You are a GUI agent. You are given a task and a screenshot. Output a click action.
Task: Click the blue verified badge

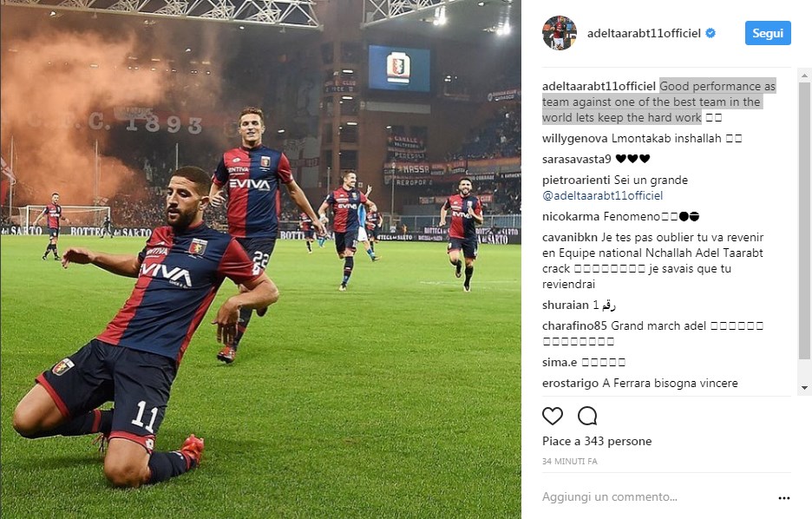point(711,33)
